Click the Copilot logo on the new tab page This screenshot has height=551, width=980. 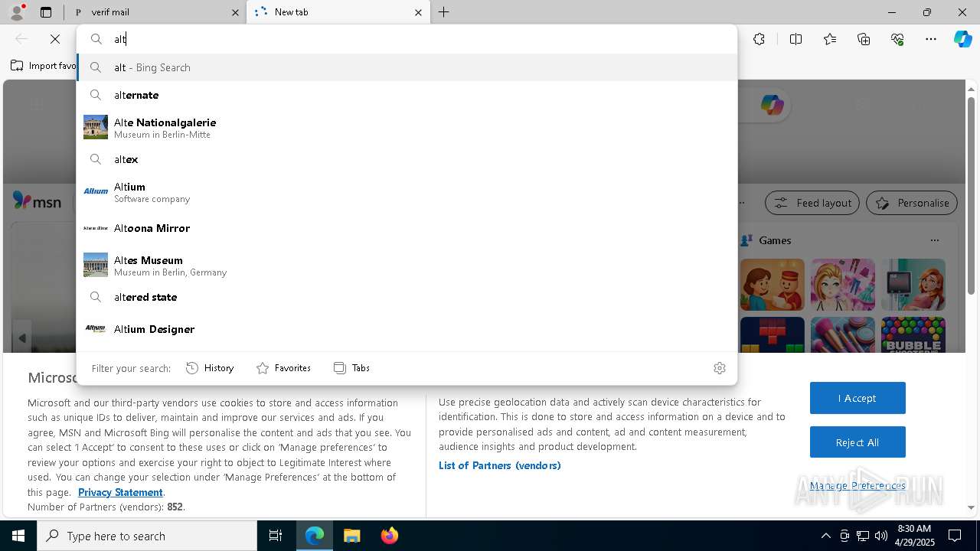pyautogui.click(x=773, y=105)
